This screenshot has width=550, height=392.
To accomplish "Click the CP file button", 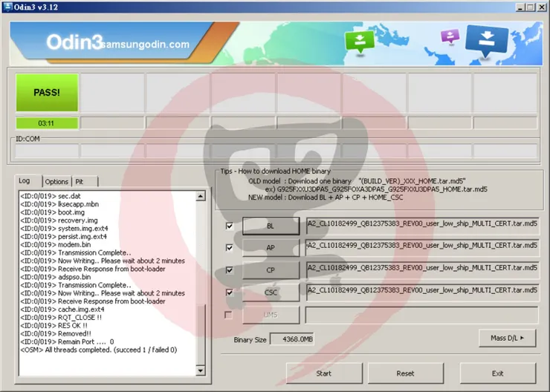I will [271, 270].
